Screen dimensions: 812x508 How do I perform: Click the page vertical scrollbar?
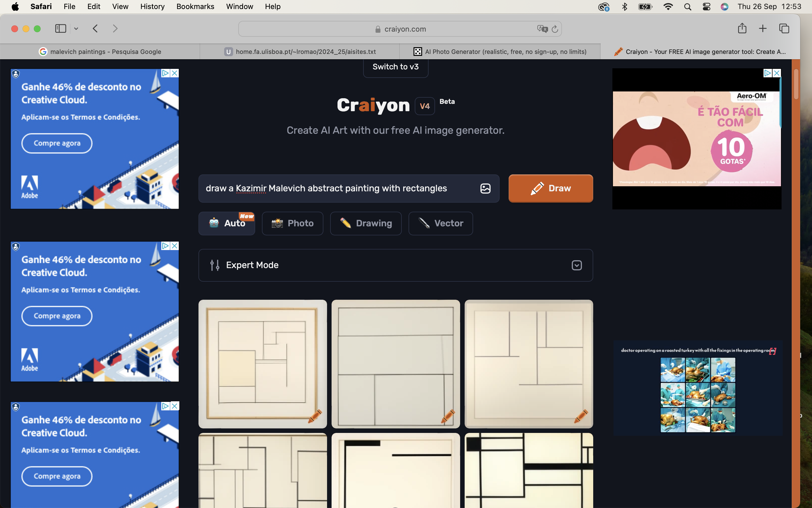(796, 84)
